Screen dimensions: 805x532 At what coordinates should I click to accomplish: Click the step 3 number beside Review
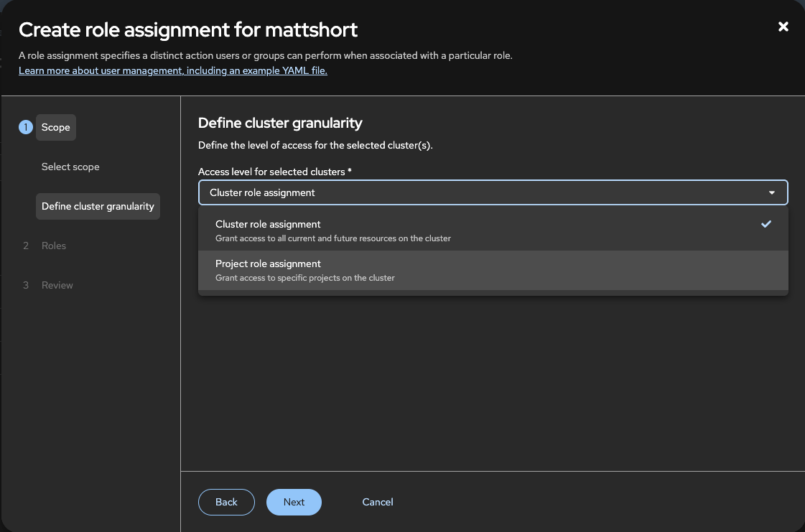point(26,285)
